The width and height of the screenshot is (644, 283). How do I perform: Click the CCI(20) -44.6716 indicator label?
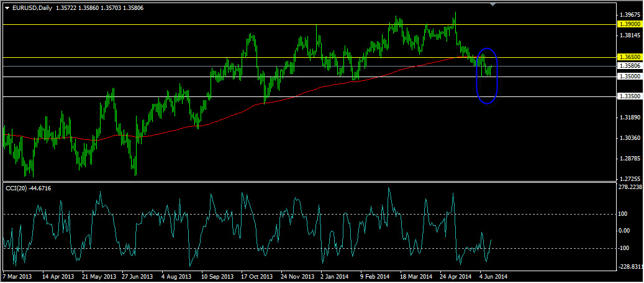[29, 188]
